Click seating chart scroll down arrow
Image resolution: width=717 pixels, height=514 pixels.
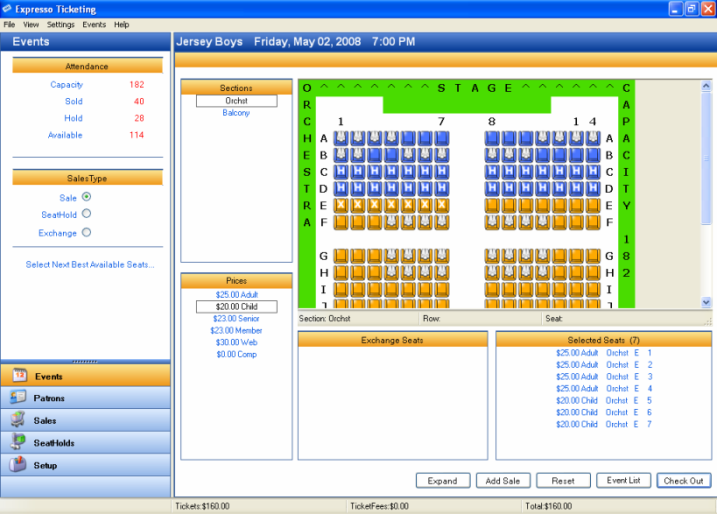pyautogui.click(x=706, y=302)
